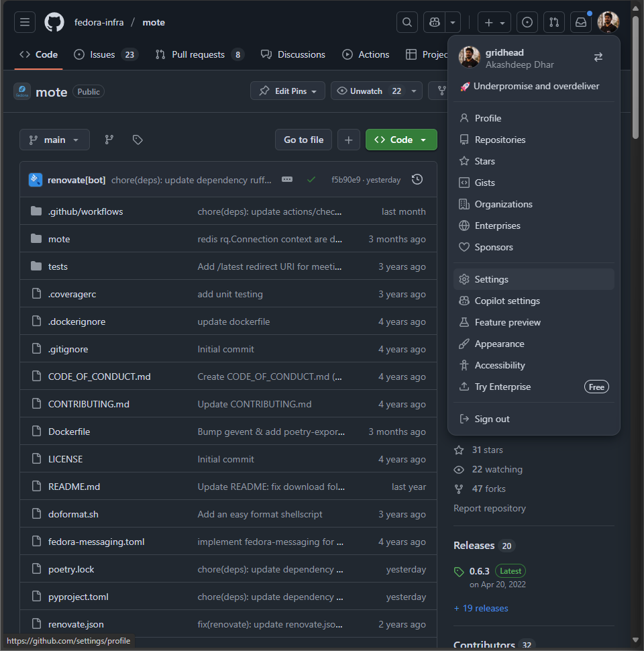Open the + 19 releases link
The height and width of the screenshot is (651, 644).
(x=481, y=608)
